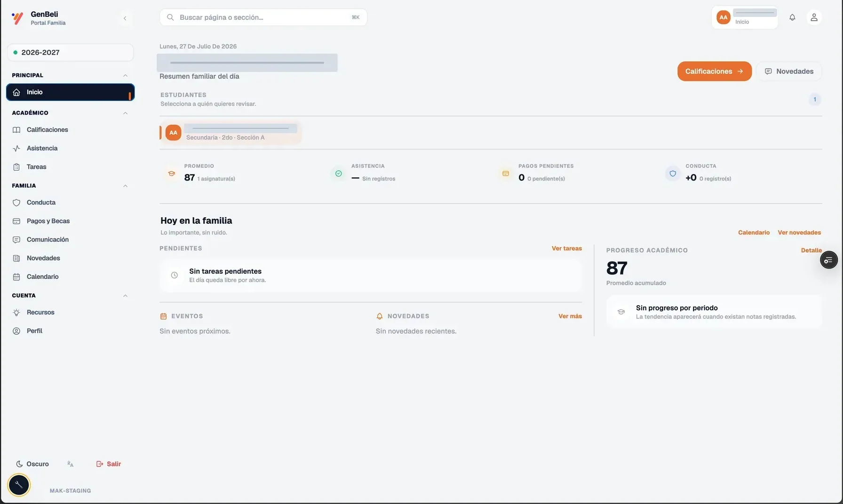Click the Sin tareas pendientes card
Viewport: 843px width, 504px height.
click(371, 276)
